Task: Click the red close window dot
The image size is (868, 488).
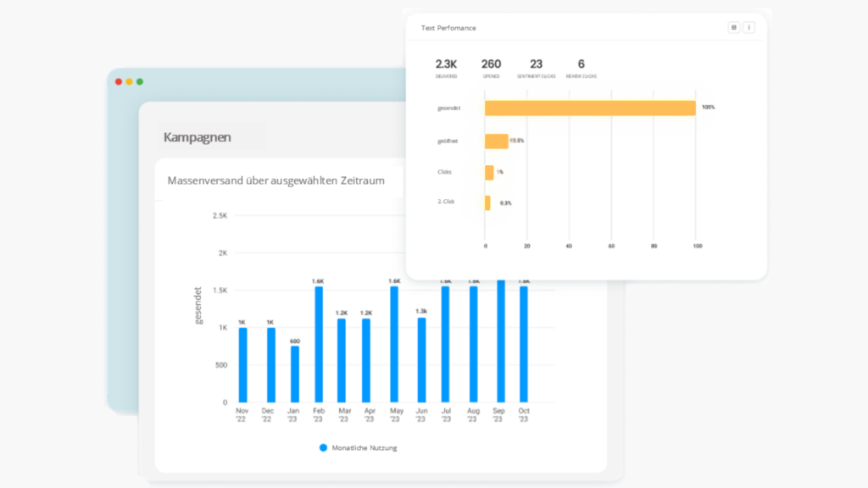Action: coord(118,81)
